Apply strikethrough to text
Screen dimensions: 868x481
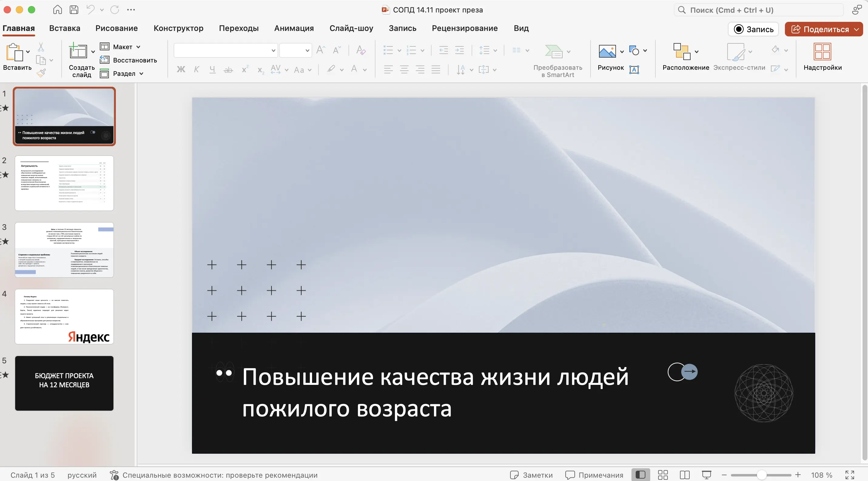(228, 69)
